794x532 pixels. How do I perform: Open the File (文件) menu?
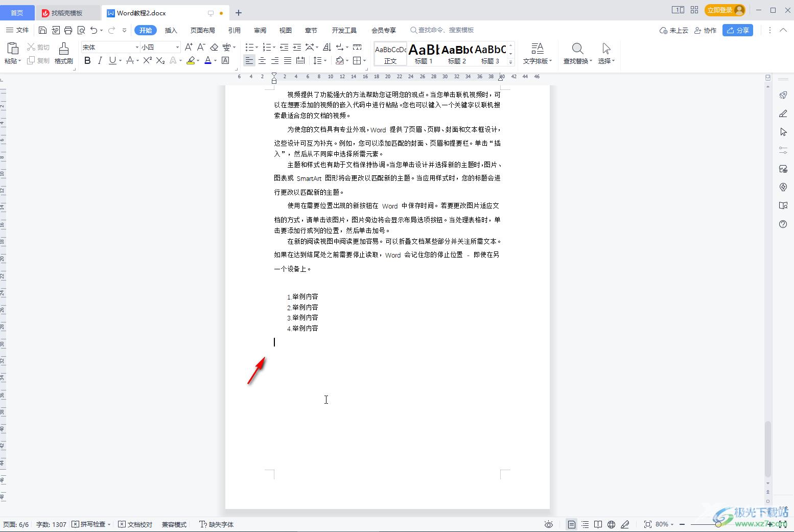(x=17, y=30)
